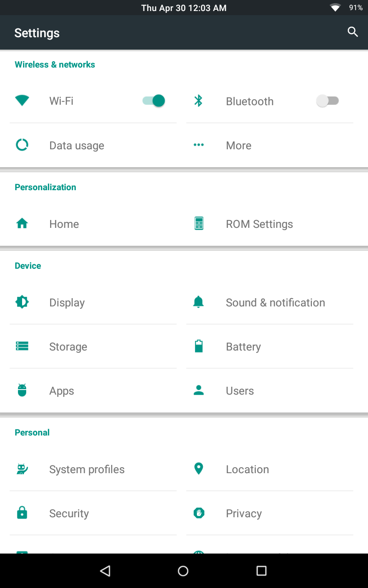Tap the Battery icon
The height and width of the screenshot is (588, 368).
coord(199,346)
